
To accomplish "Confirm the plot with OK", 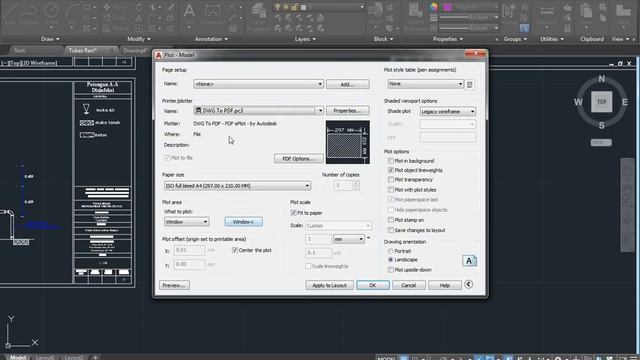I will coord(373,285).
